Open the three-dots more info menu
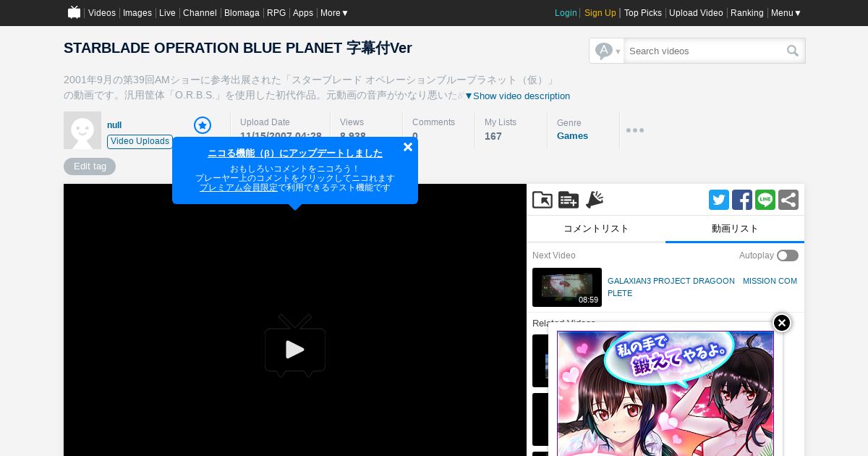 coord(635,130)
